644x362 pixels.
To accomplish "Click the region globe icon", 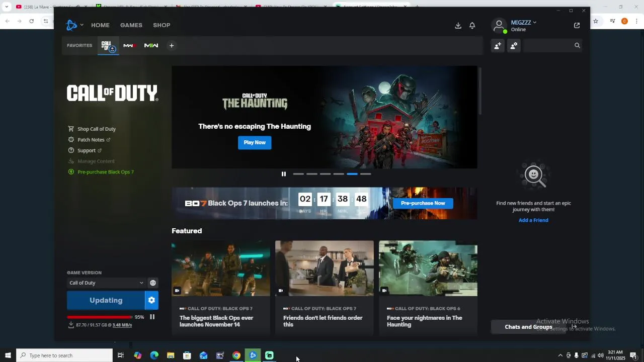I will click(x=153, y=283).
